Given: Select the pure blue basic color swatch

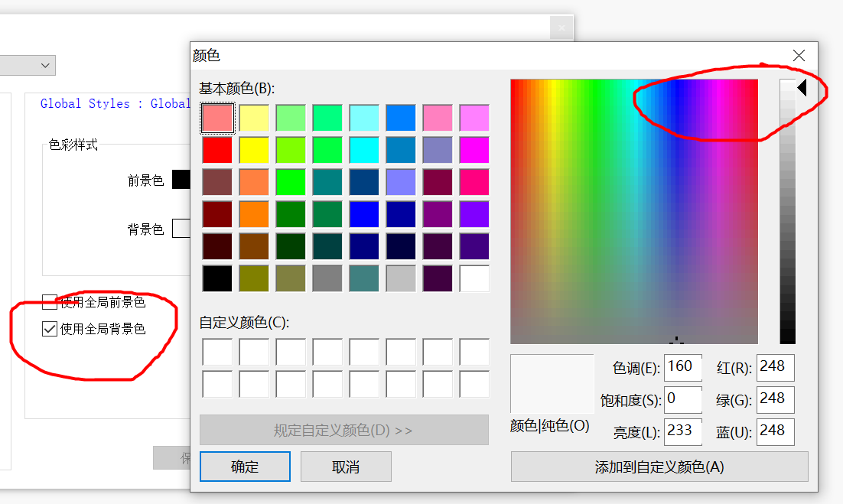Looking at the screenshot, I should pos(364,214).
